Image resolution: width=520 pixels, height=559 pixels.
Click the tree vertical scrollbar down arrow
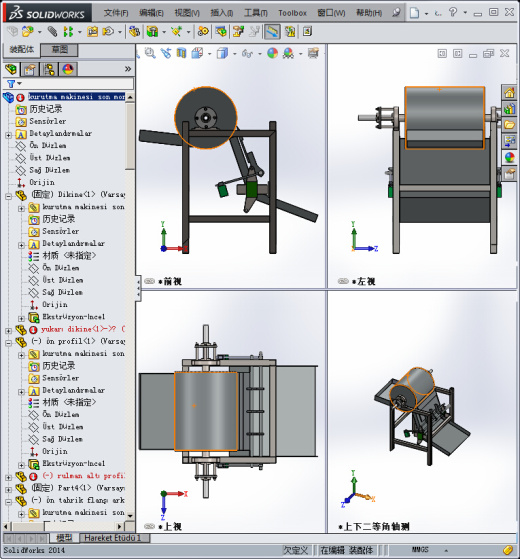pos(130,516)
